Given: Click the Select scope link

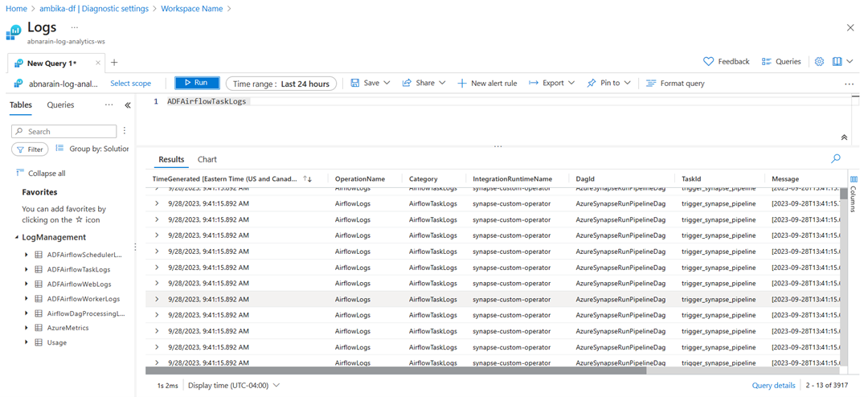Looking at the screenshot, I should point(130,83).
